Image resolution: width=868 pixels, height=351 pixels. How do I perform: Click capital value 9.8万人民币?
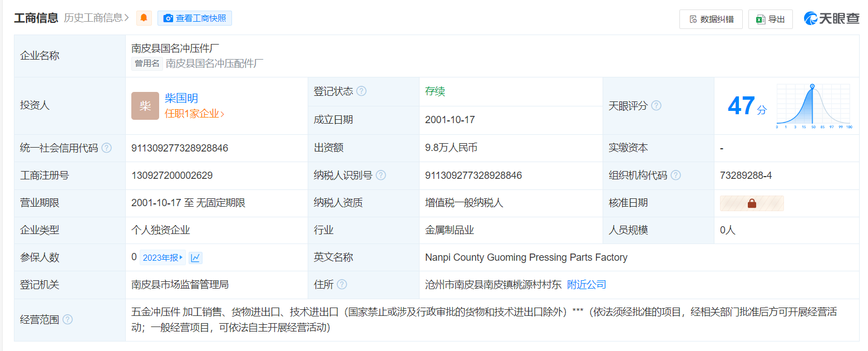point(451,148)
